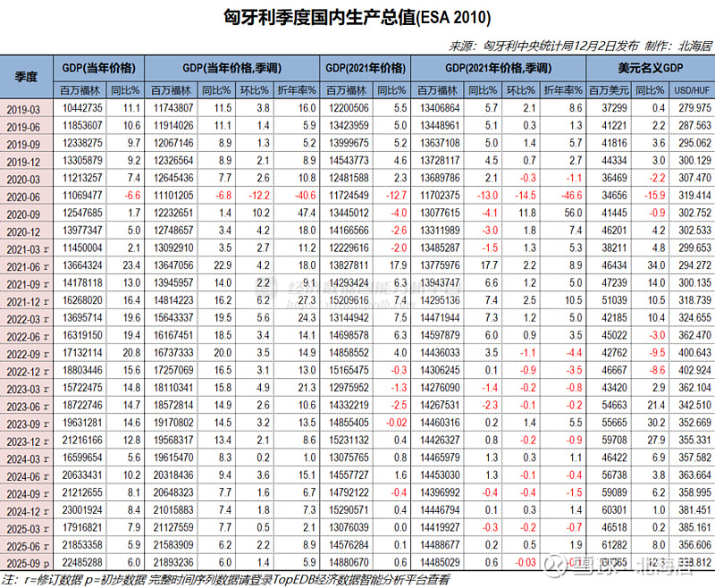
Task: Click the USD GDP value 37299
Action: click(614, 108)
